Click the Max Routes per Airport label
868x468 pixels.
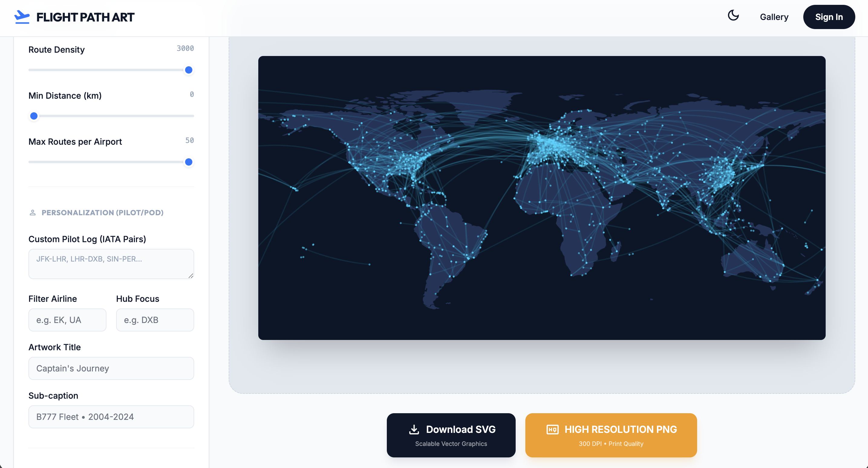point(75,142)
